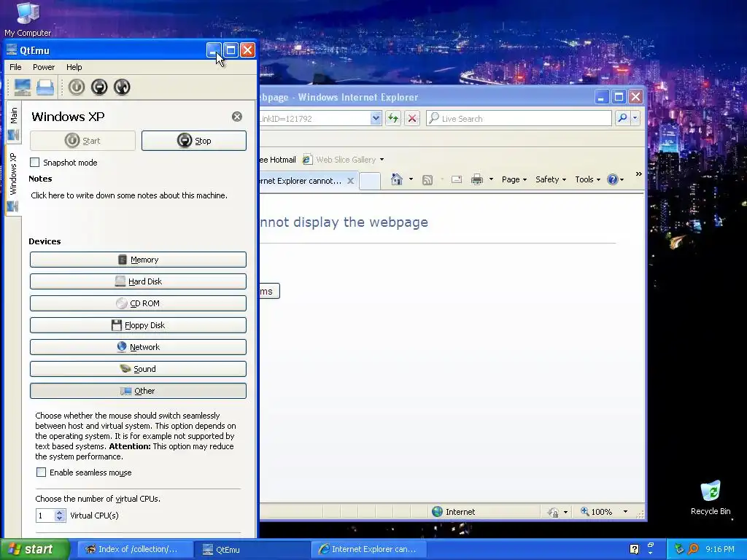Open a new blank tab in Internet Explorer
Viewport: 747px width, 560px height.
[x=370, y=181]
